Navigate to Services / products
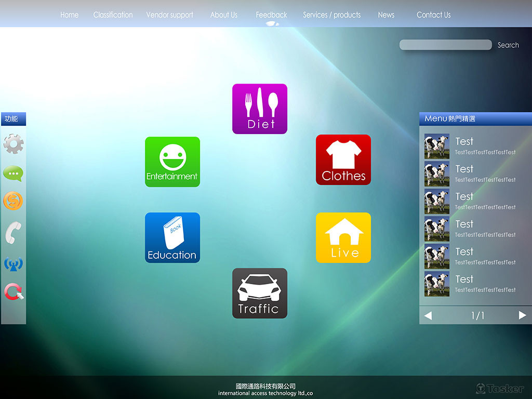 tap(331, 15)
